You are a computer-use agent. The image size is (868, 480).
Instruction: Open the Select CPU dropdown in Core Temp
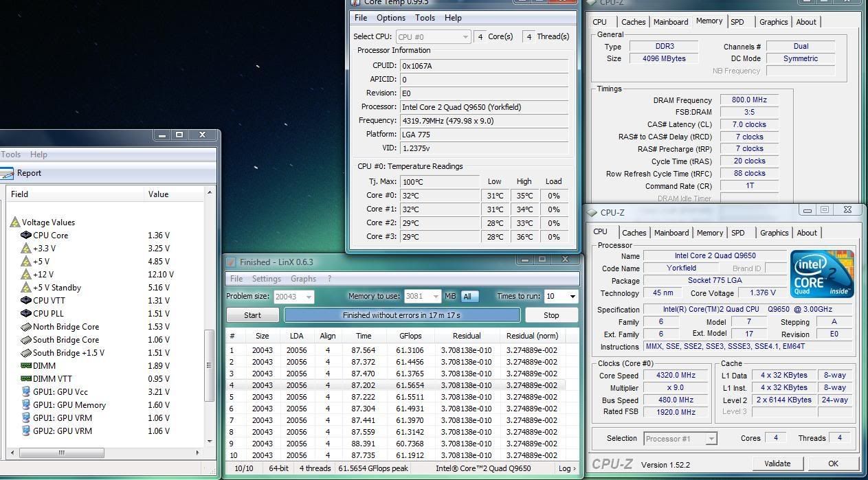pyautogui.click(x=433, y=36)
